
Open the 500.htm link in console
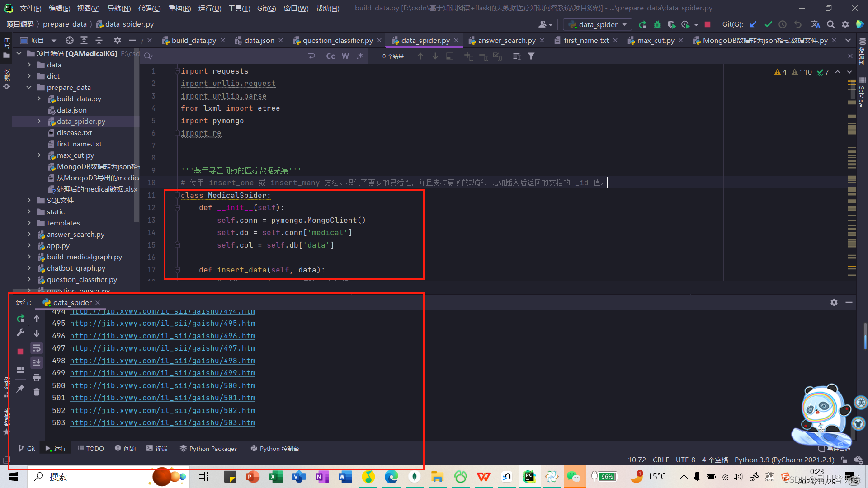(x=162, y=385)
